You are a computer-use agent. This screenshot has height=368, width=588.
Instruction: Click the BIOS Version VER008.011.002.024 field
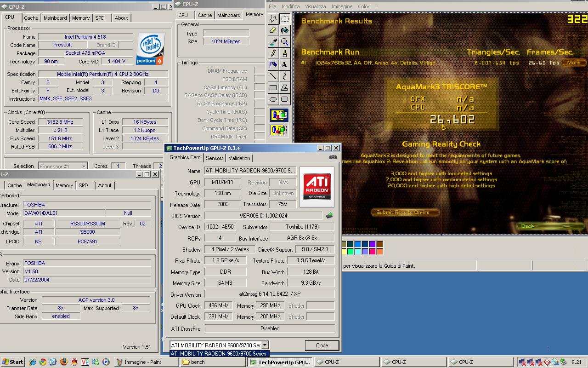pos(263,216)
